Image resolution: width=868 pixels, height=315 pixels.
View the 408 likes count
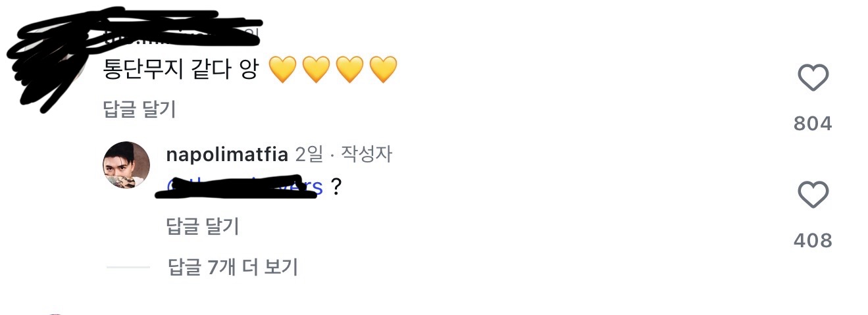point(813,241)
